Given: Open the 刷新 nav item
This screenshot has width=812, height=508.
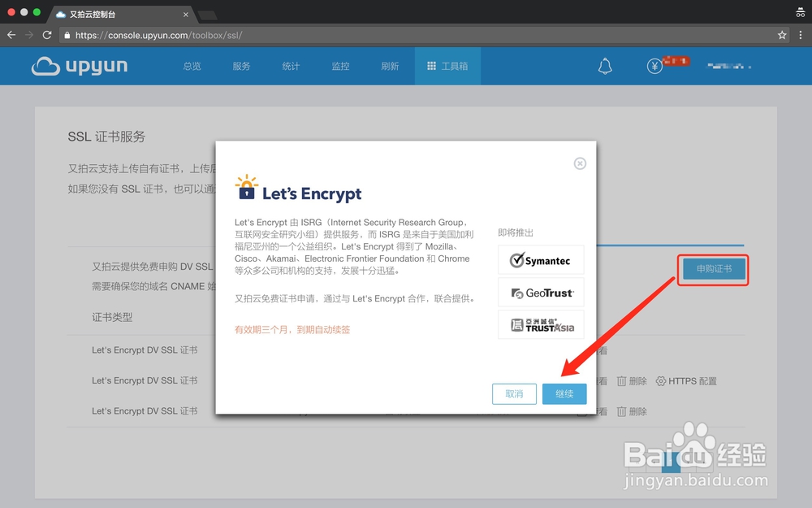Looking at the screenshot, I should click(x=390, y=66).
